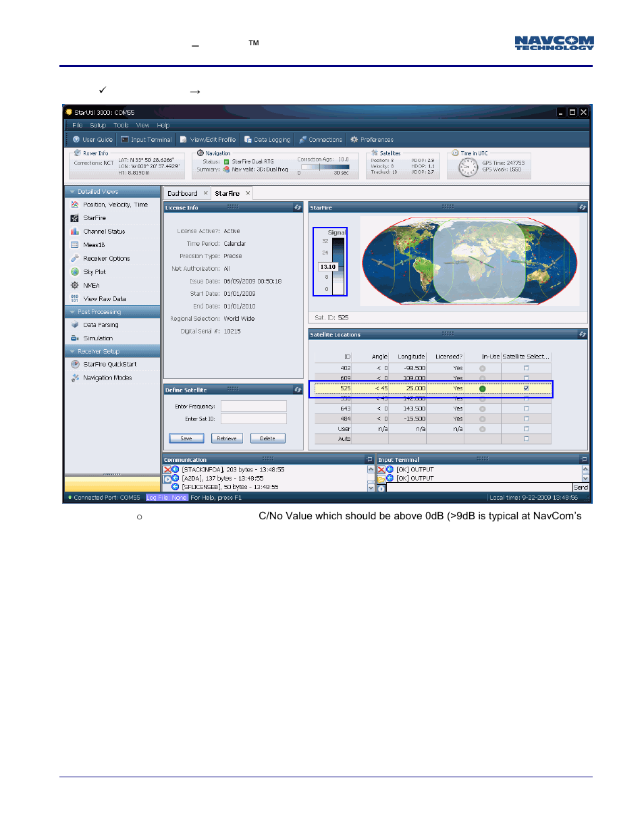Check satellite select box for Auto row
Viewport: 644px width, 834px height.
(x=526, y=439)
